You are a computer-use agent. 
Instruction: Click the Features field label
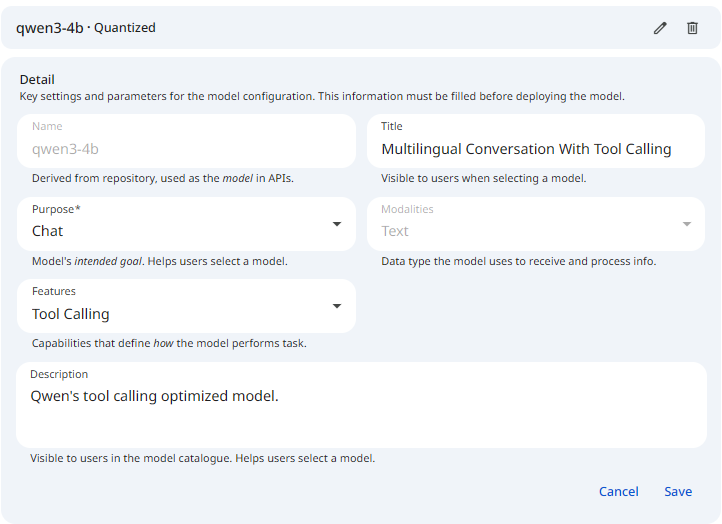pos(54,291)
